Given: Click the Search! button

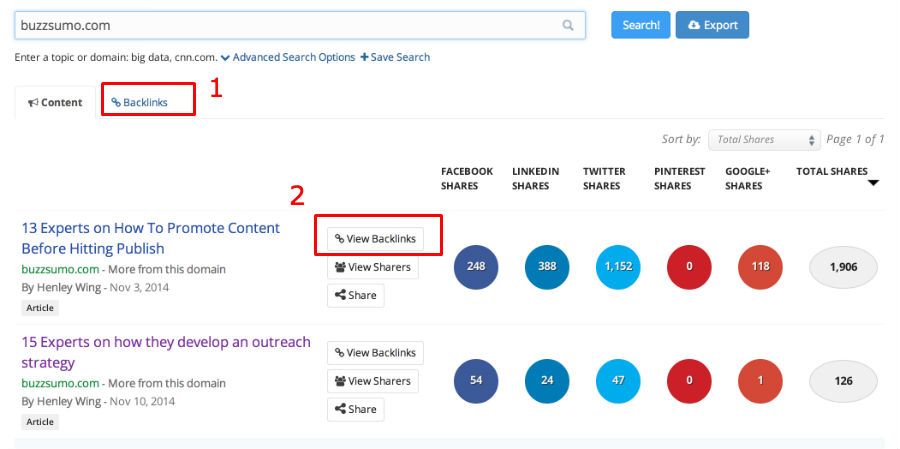Looking at the screenshot, I should [641, 25].
